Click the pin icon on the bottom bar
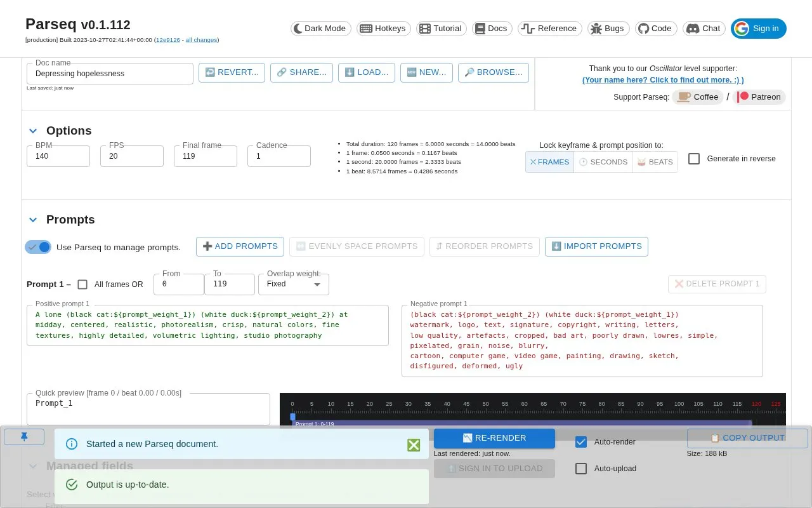This screenshot has width=812, height=508. [x=24, y=437]
